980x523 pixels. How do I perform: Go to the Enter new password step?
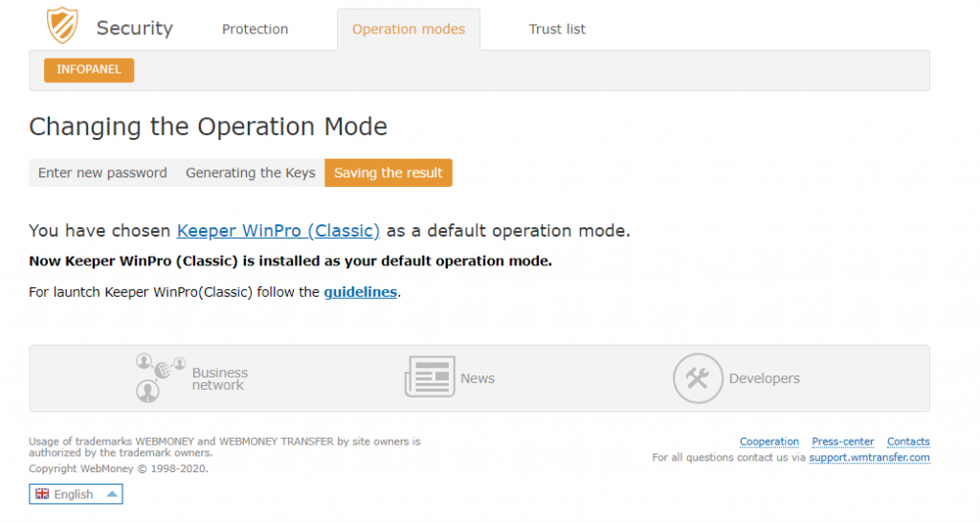102,172
